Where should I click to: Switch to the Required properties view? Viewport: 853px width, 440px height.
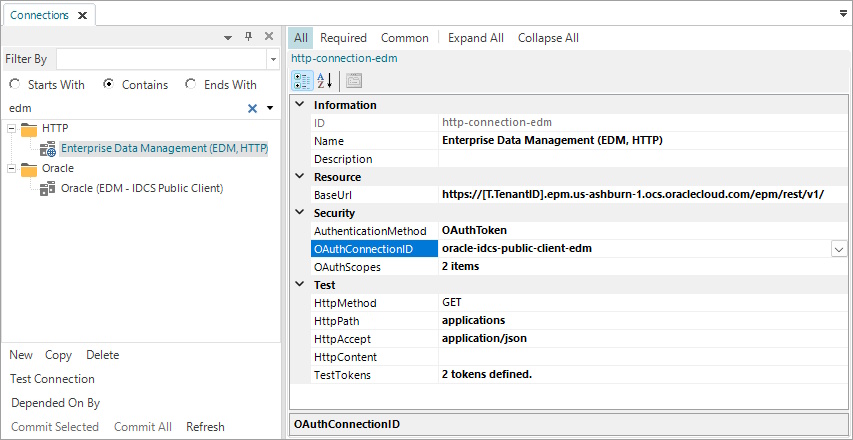point(343,38)
